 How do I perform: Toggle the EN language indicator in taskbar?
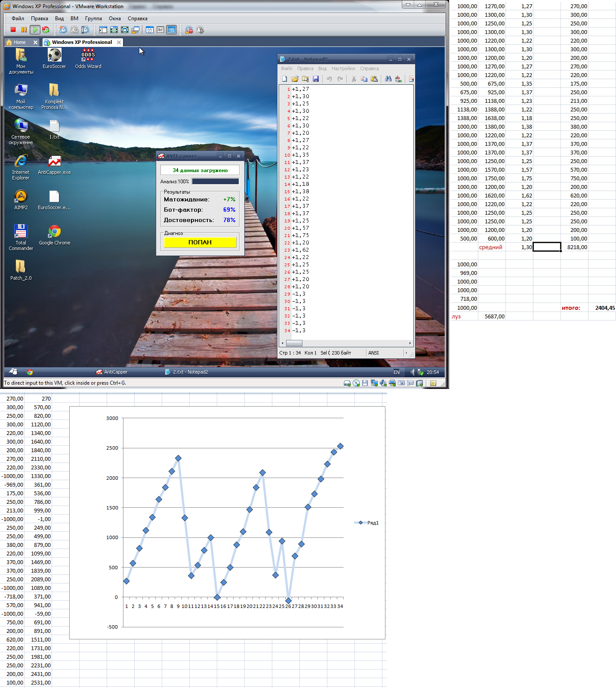click(396, 372)
